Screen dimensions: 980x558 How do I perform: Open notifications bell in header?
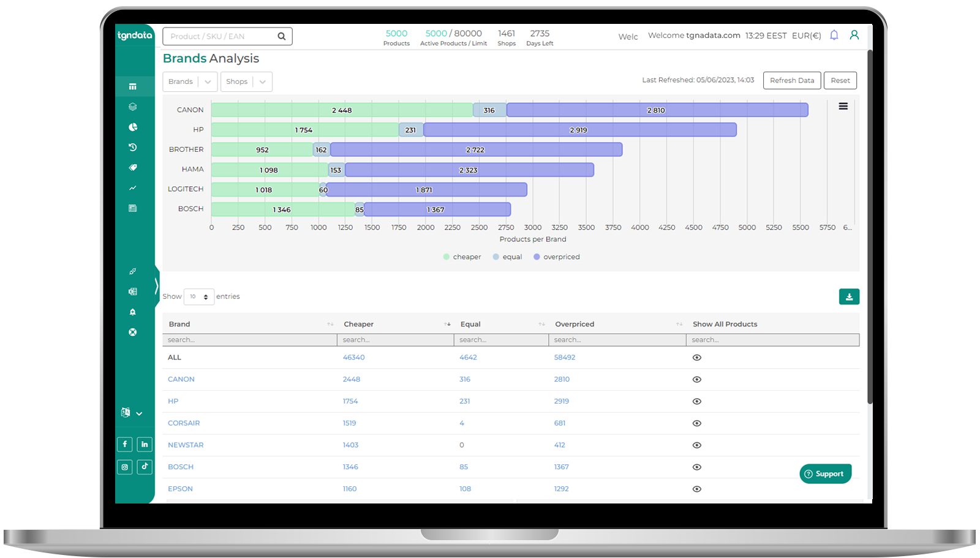tap(834, 35)
